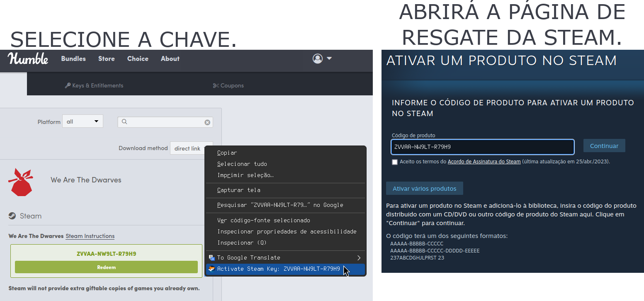Choose Copiar in context menu
Screen dimensions: 644x301
285,153
